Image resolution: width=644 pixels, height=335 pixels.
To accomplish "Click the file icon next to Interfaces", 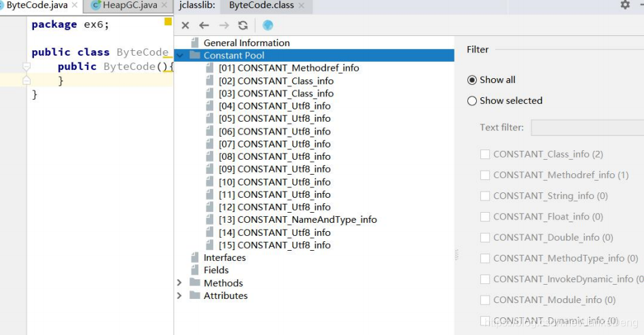I will pyautogui.click(x=195, y=258).
